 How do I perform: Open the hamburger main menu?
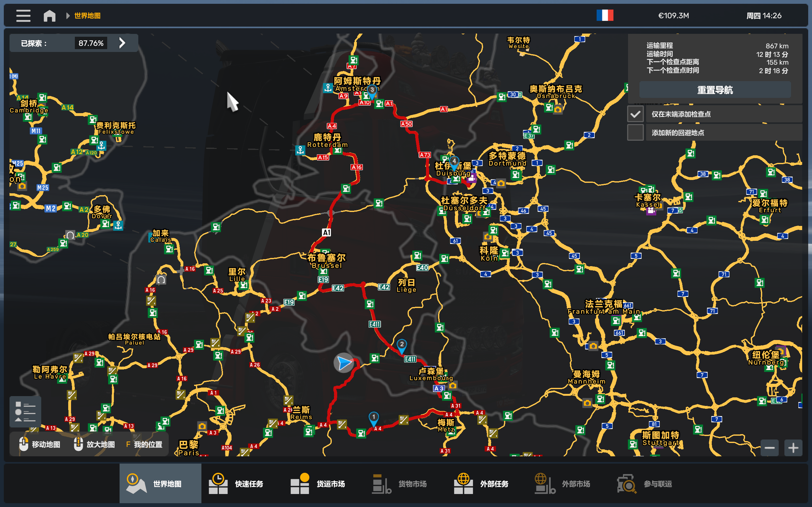tap(23, 16)
